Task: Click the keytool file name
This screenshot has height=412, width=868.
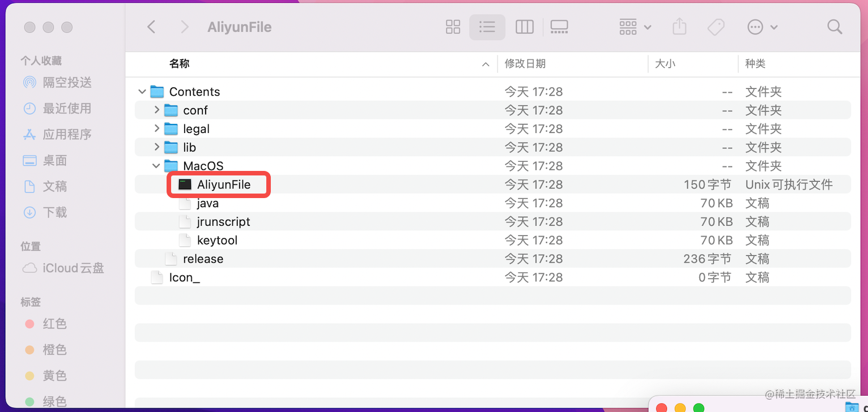Action: click(x=217, y=241)
